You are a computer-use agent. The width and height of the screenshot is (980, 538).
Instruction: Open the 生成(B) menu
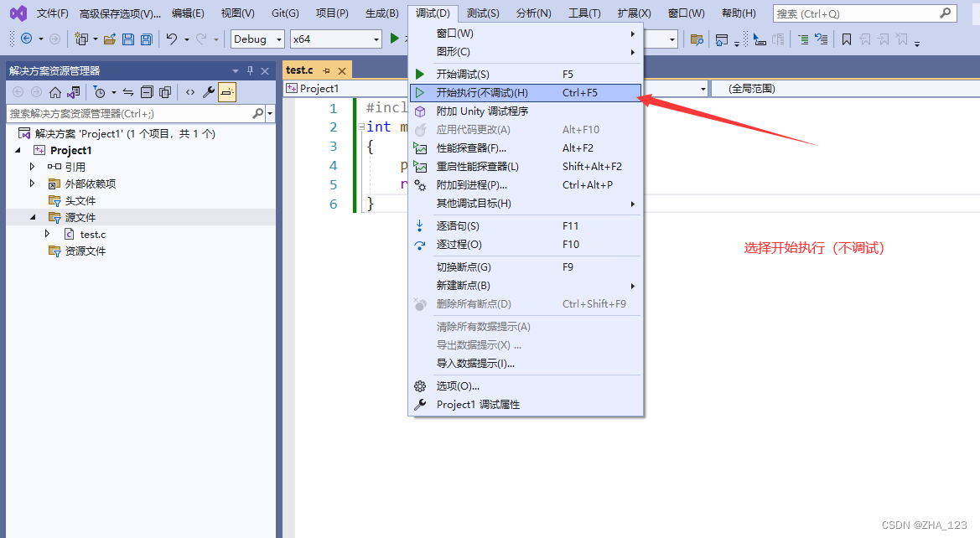click(382, 13)
